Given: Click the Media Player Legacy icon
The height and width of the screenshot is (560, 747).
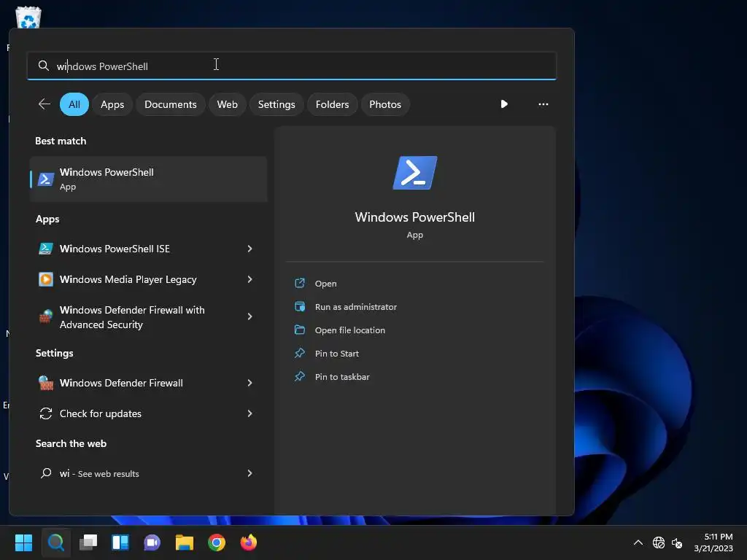Looking at the screenshot, I should click(46, 279).
